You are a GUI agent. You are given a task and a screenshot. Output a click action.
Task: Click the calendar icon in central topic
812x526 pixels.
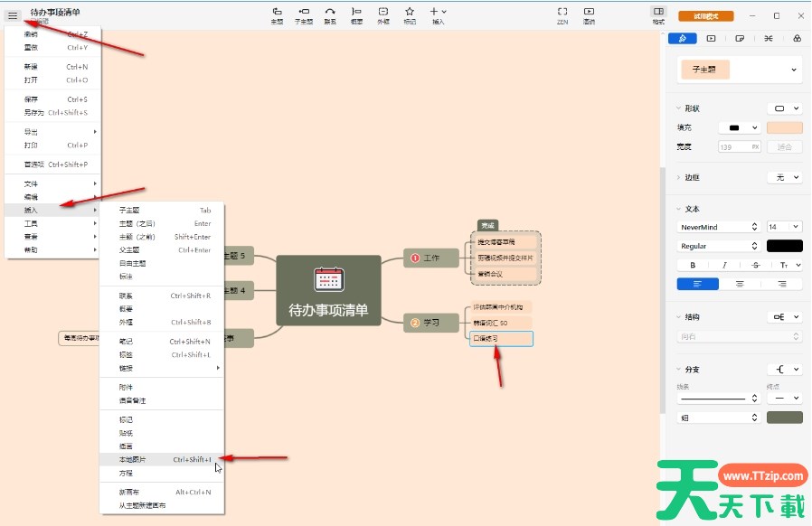tap(327, 279)
